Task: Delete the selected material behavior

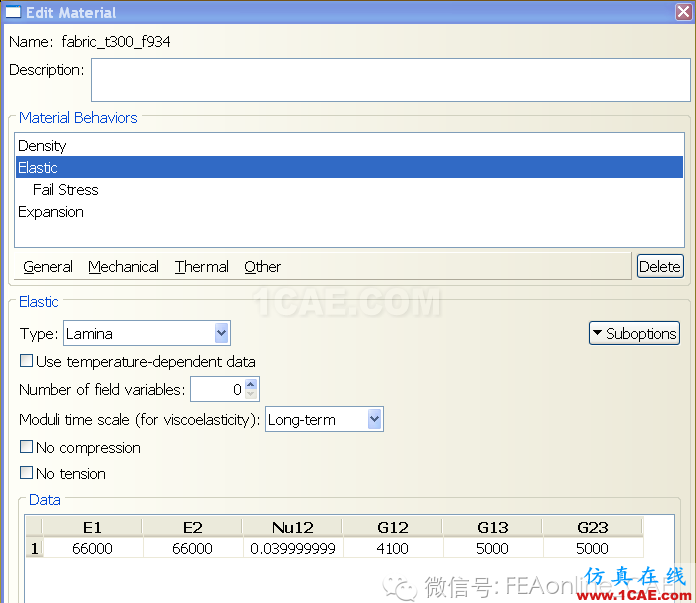Action: (660, 266)
